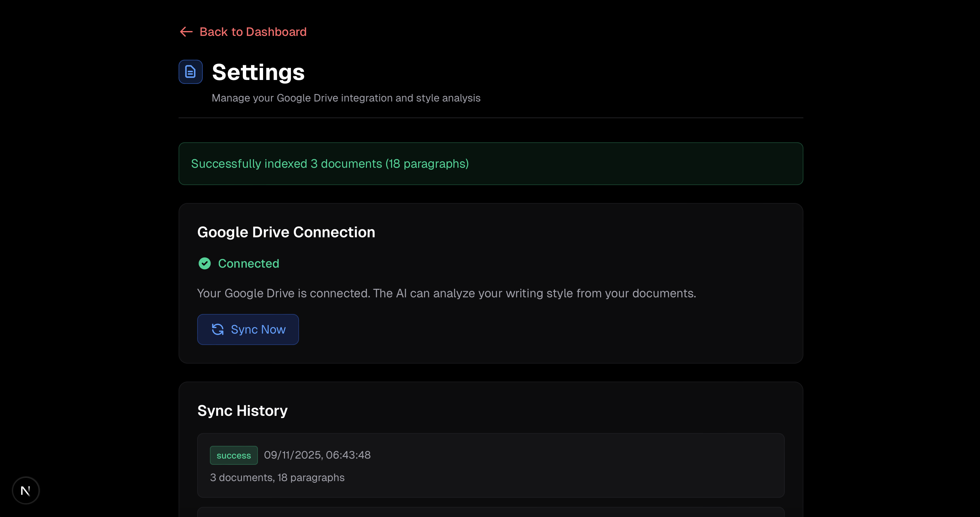
Task: Click the Google Drive Connection card background
Action: tap(571, 335)
